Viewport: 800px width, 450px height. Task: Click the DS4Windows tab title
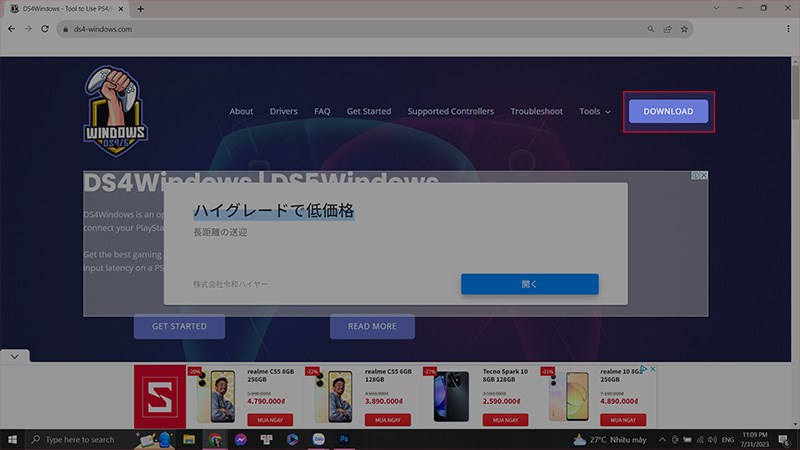(x=68, y=9)
